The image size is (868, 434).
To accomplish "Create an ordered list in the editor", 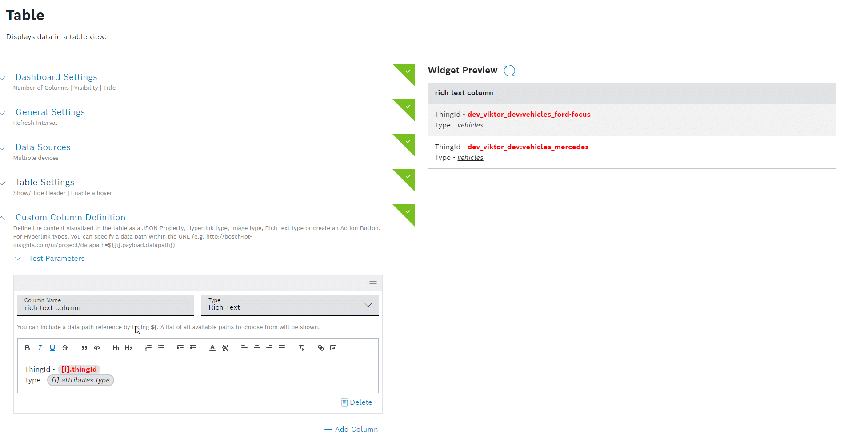I will coord(148,348).
